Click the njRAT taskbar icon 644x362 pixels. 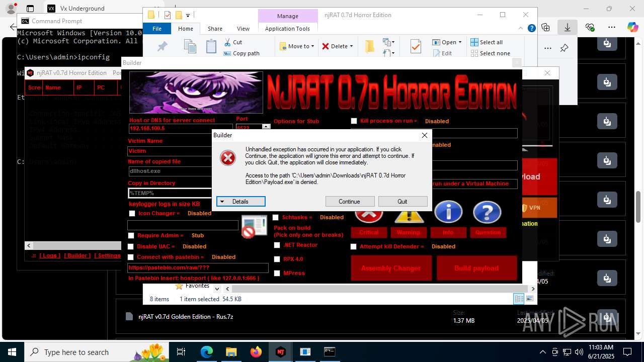tap(280, 352)
